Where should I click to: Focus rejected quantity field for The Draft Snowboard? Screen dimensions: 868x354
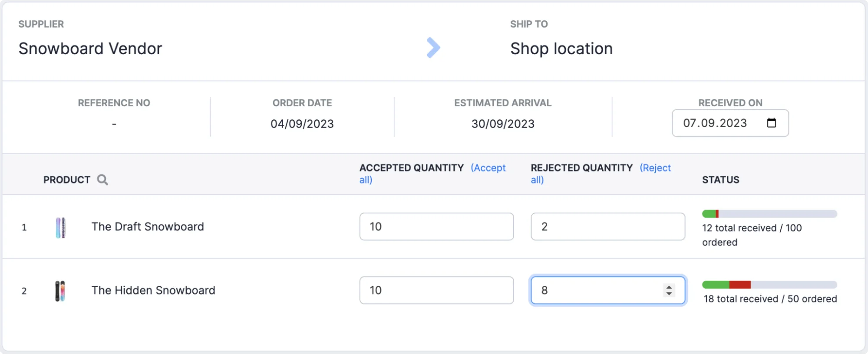[x=608, y=226]
